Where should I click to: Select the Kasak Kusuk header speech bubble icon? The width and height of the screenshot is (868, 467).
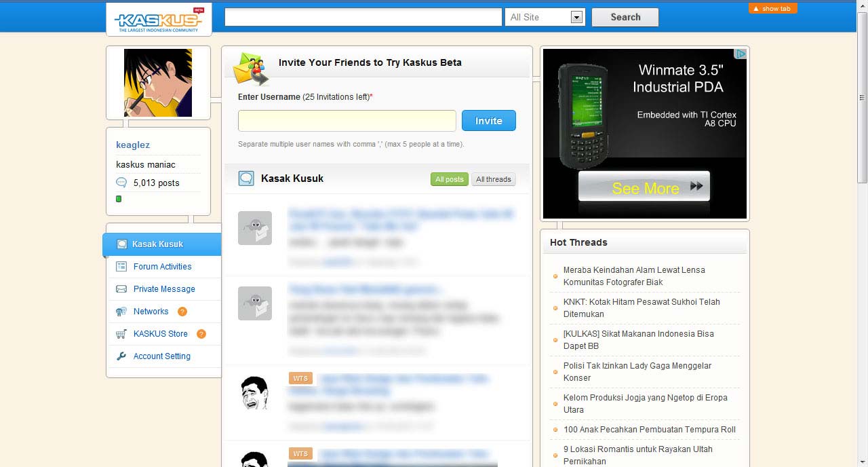point(246,179)
